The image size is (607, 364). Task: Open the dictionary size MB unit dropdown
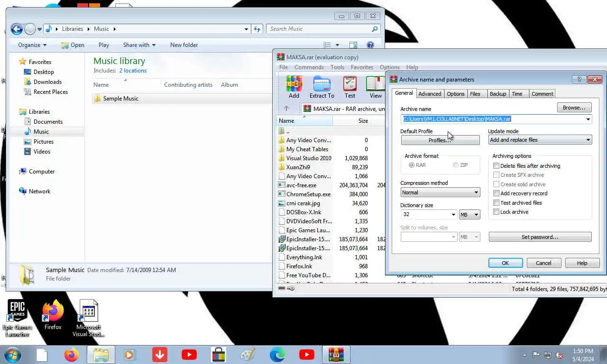pyautogui.click(x=469, y=215)
